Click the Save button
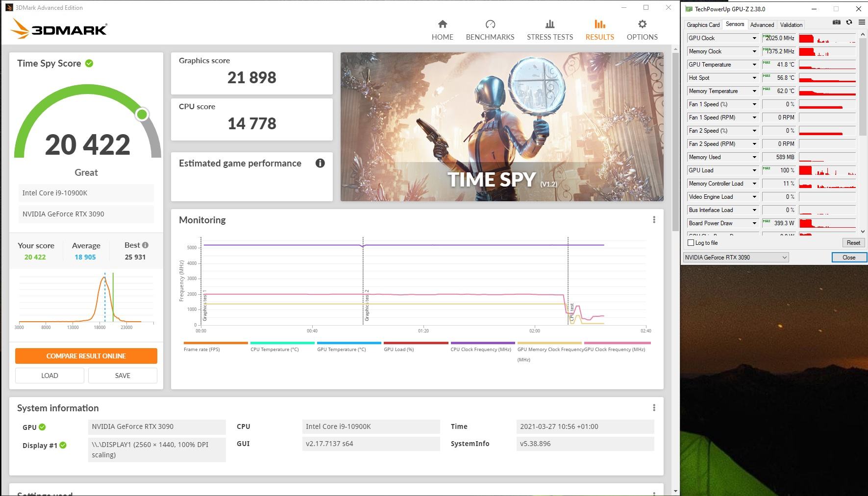The width and height of the screenshot is (868, 496). tap(123, 376)
